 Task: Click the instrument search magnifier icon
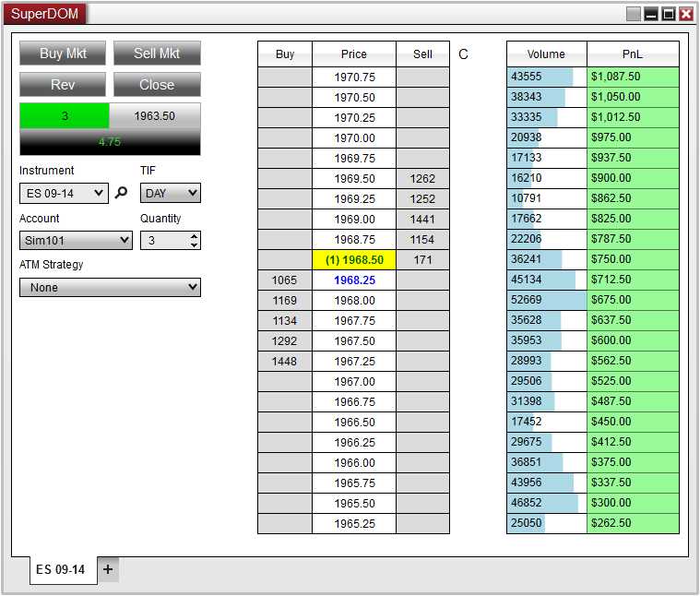coord(121,194)
